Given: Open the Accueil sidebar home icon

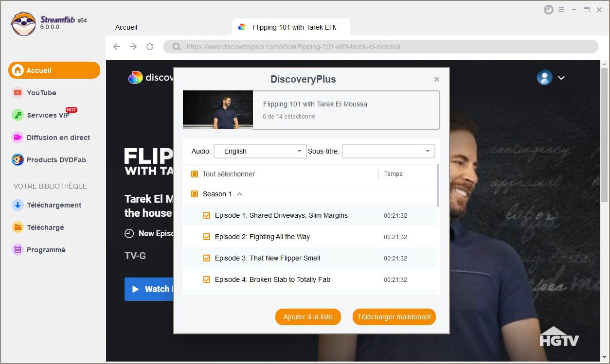Looking at the screenshot, I should (x=18, y=70).
